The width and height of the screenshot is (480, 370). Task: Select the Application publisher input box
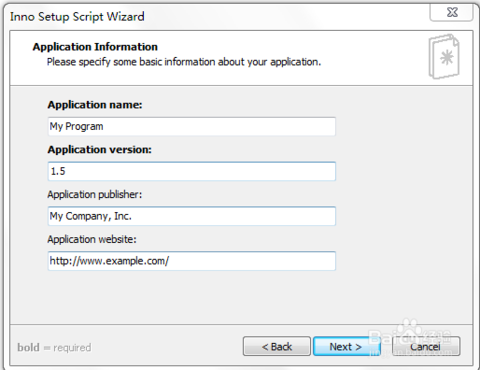(192, 216)
